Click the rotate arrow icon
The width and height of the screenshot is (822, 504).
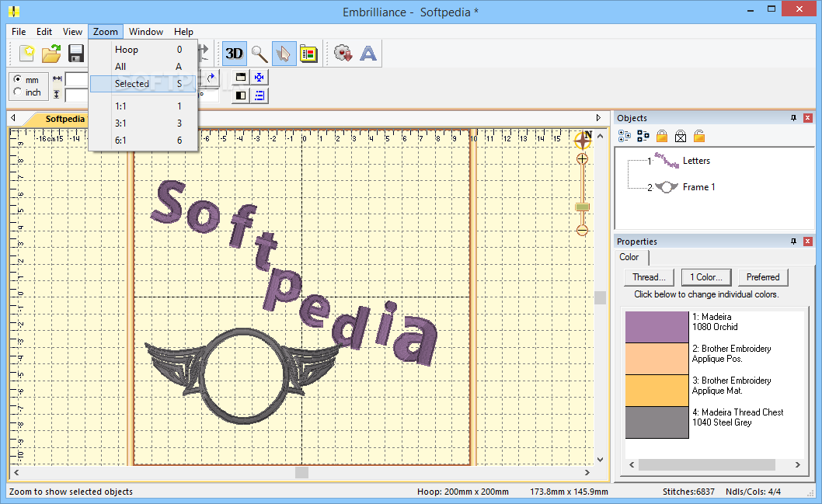click(x=211, y=78)
